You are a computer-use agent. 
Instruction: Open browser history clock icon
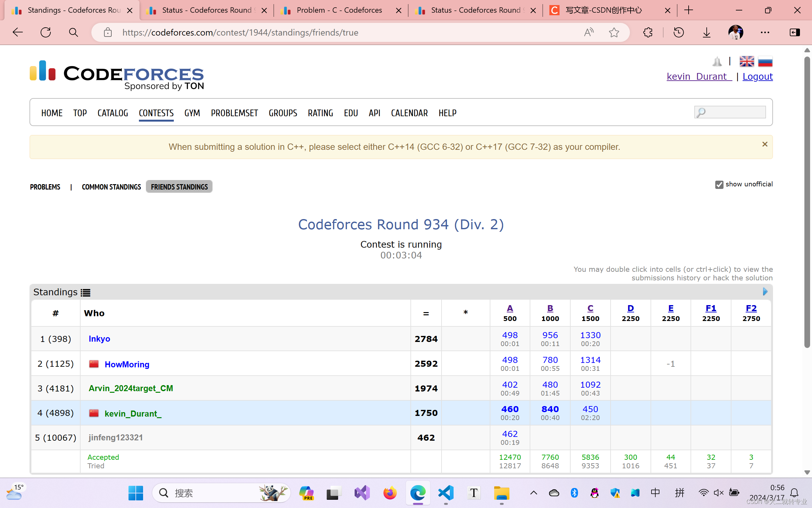click(x=678, y=32)
